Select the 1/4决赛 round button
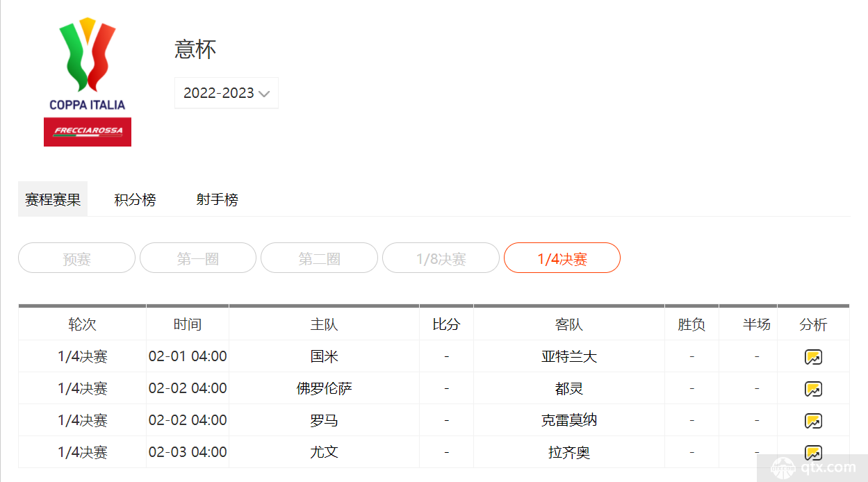Image resolution: width=868 pixels, height=482 pixels. click(x=562, y=258)
